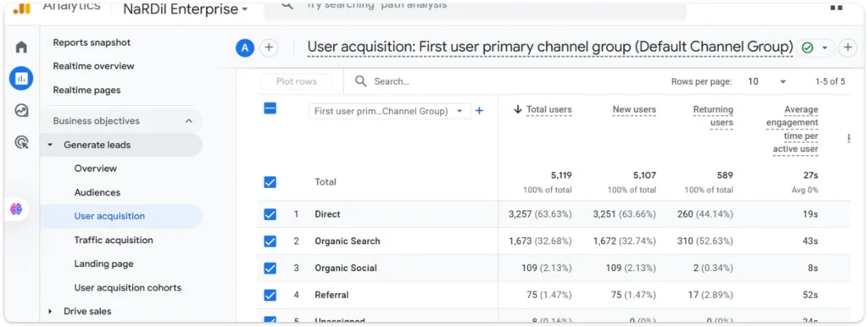Image resolution: width=868 pixels, height=327 pixels.
Task: Open Rows per page dropdown
Action: pos(766,81)
